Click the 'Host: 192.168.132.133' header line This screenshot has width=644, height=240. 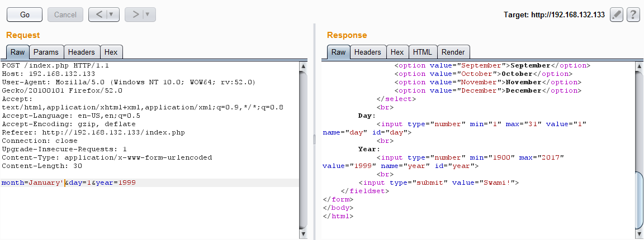(49, 74)
